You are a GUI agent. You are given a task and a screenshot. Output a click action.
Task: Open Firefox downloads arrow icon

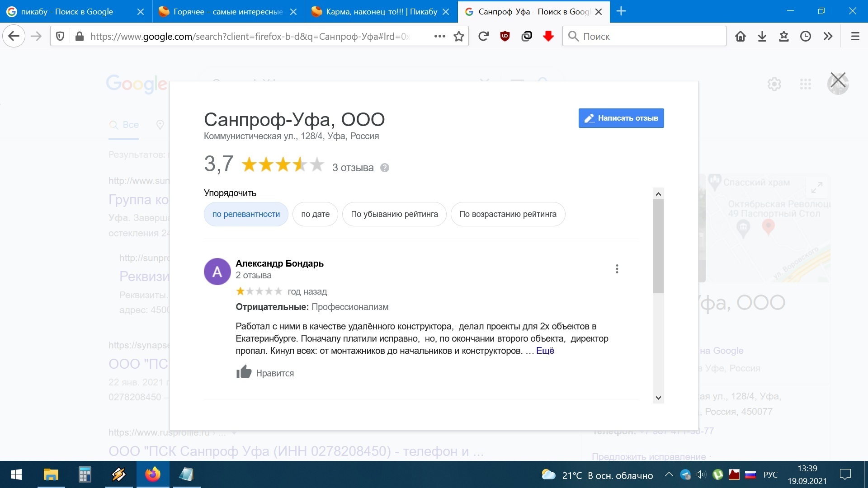click(x=762, y=36)
